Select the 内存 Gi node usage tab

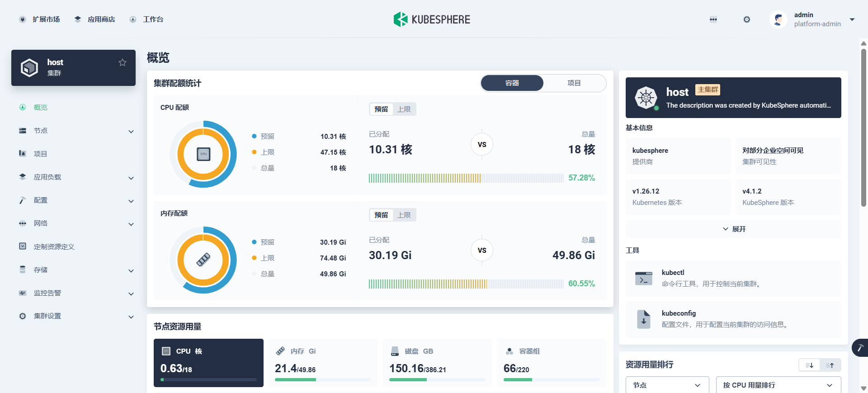click(x=323, y=363)
